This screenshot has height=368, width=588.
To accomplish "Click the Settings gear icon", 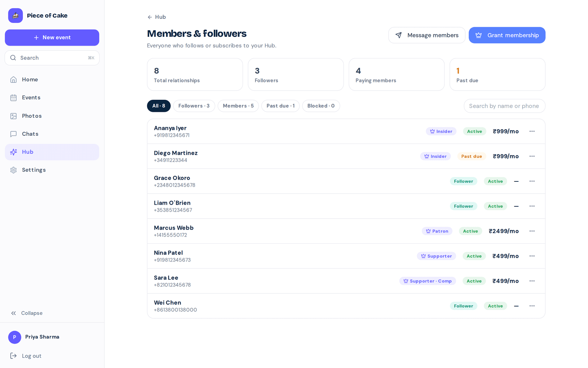I will pyautogui.click(x=14, y=170).
